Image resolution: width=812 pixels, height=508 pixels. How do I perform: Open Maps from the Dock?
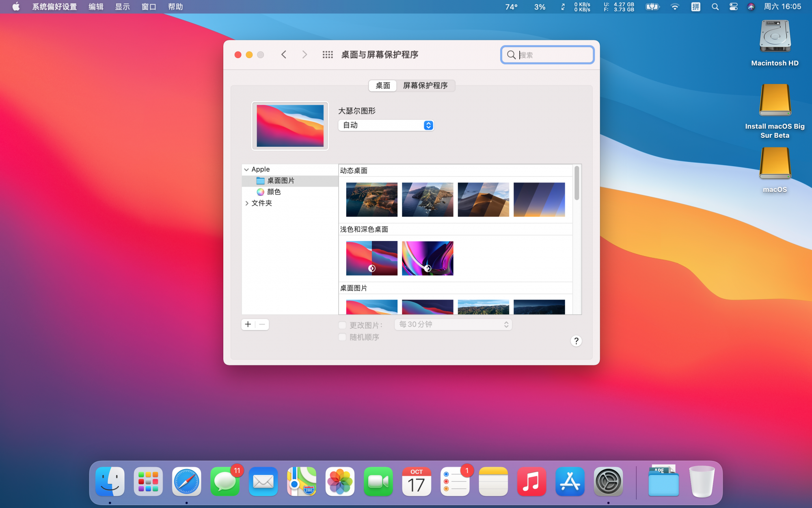pyautogui.click(x=302, y=482)
